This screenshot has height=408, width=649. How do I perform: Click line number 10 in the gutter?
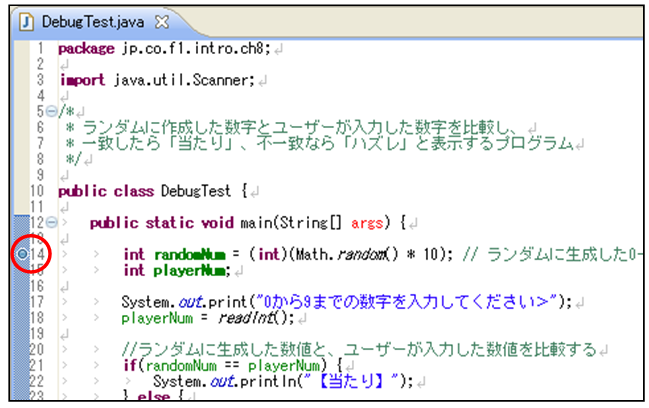click(x=37, y=190)
